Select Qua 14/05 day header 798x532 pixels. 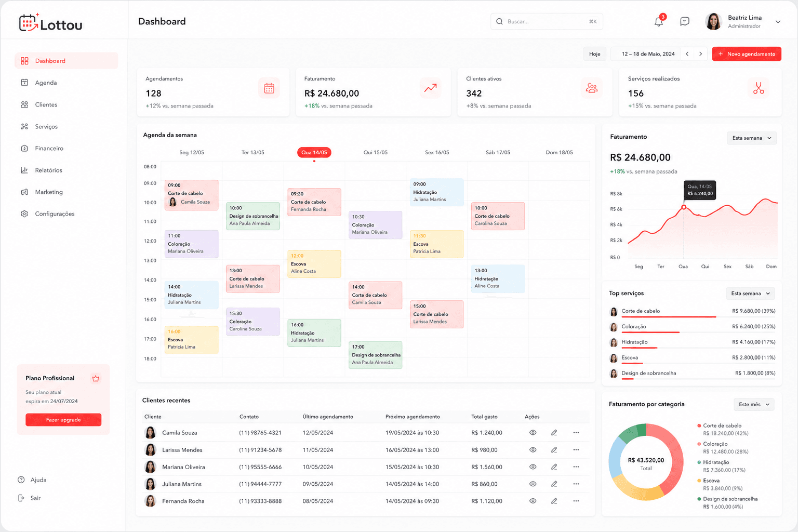click(314, 152)
